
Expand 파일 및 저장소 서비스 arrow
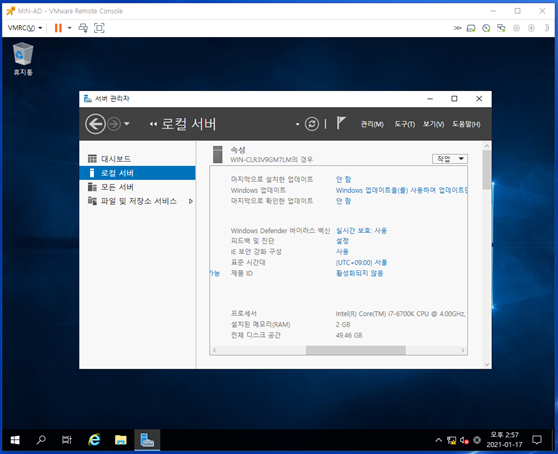point(191,201)
